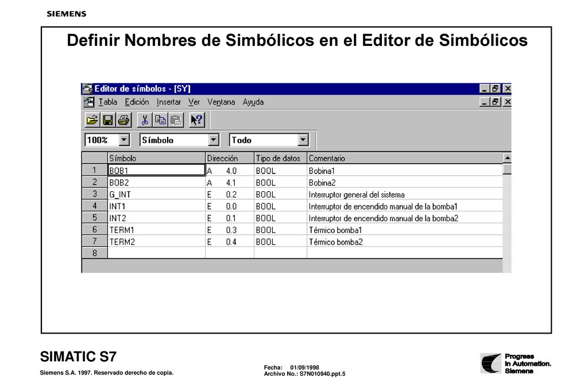Viewport: 588px width, 379px height.
Task: Activate the context Help arrow icon
Action: (197, 120)
